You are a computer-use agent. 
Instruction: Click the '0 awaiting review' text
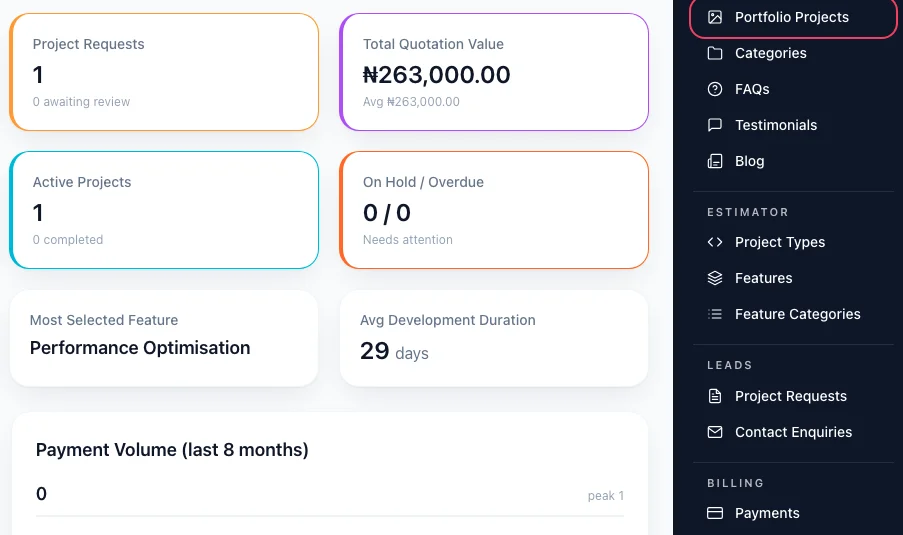pyautogui.click(x=81, y=102)
